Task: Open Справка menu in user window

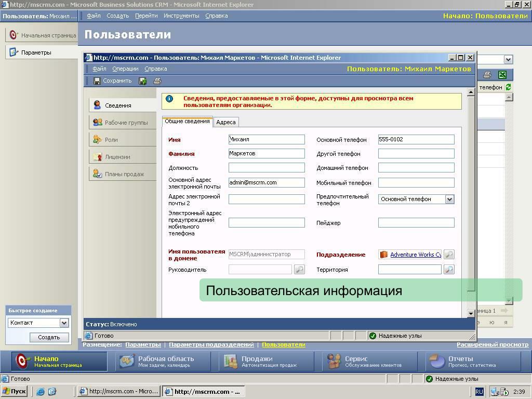Action: [x=156, y=69]
